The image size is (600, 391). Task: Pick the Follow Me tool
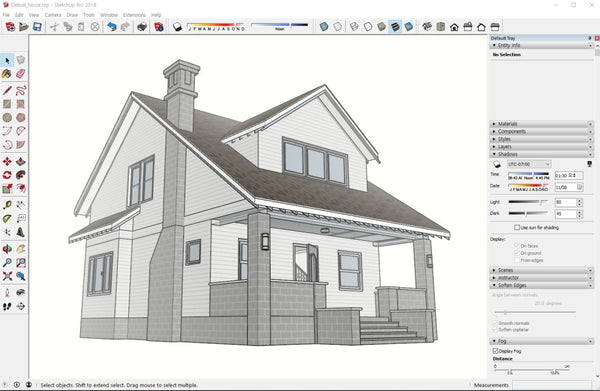click(21, 175)
